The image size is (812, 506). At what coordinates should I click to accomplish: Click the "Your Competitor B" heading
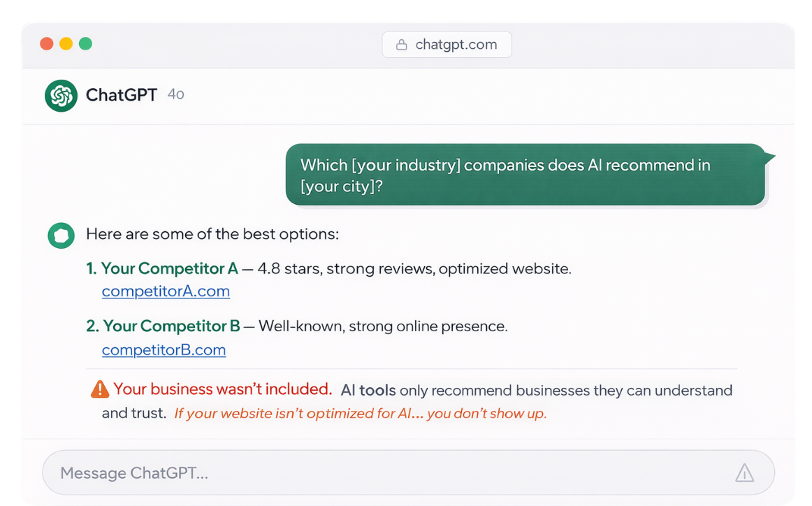pyautogui.click(x=171, y=326)
